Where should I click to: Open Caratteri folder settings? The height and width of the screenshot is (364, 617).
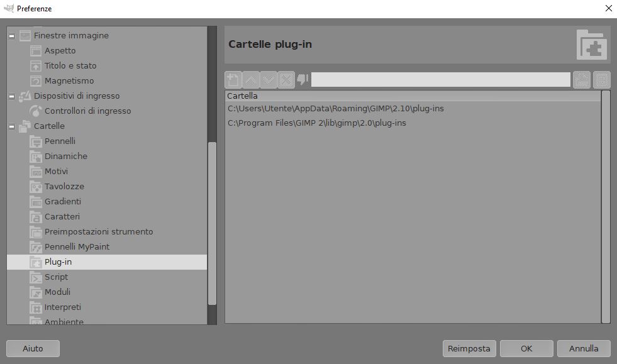click(62, 216)
